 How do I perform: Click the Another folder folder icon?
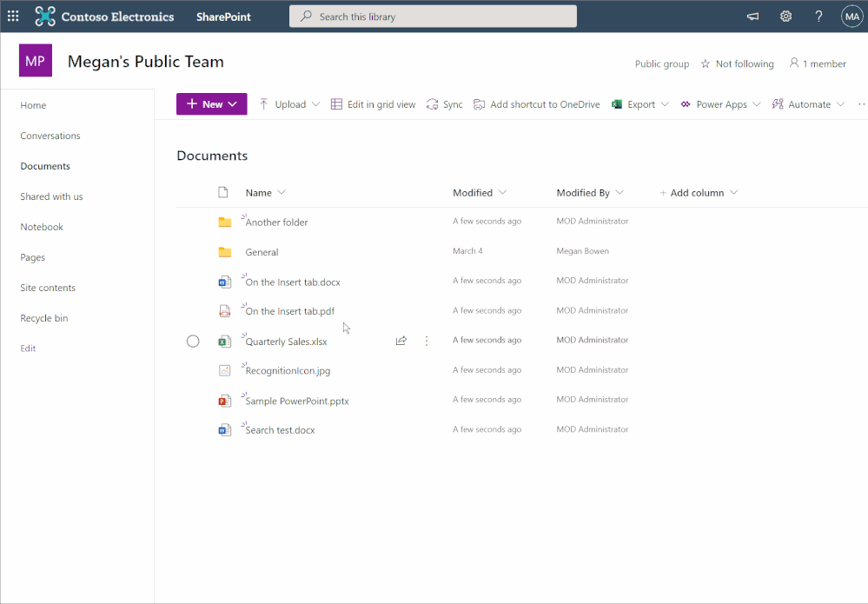225,222
